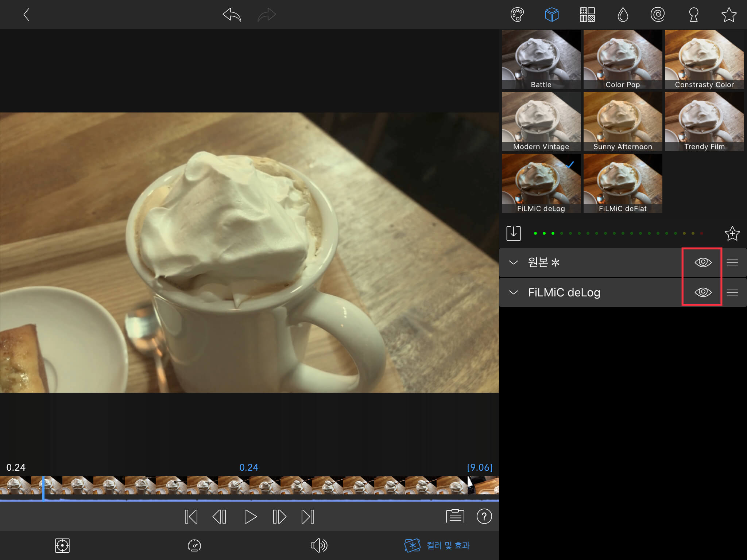Open the keyhole mask icon
The width and height of the screenshot is (747, 560).
coord(693,15)
